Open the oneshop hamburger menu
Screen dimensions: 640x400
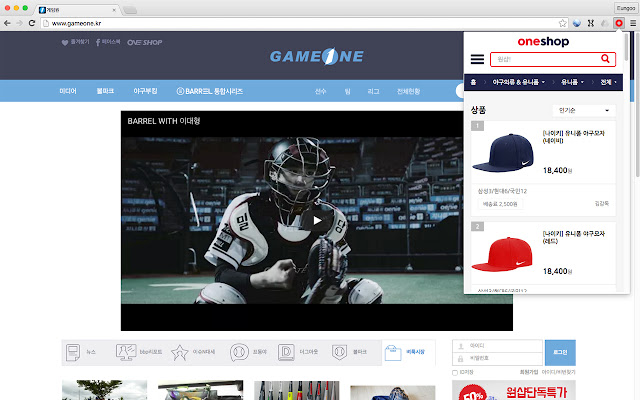pyautogui.click(x=477, y=59)
